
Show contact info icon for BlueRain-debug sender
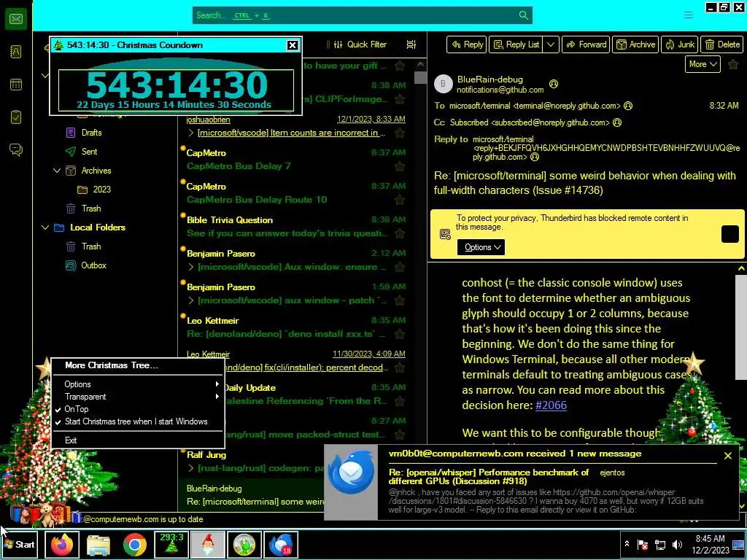click(x=553, y=84)
